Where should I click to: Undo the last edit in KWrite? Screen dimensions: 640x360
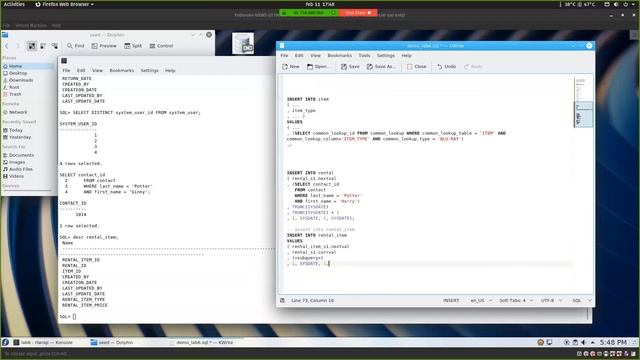(x=446, y=67)
